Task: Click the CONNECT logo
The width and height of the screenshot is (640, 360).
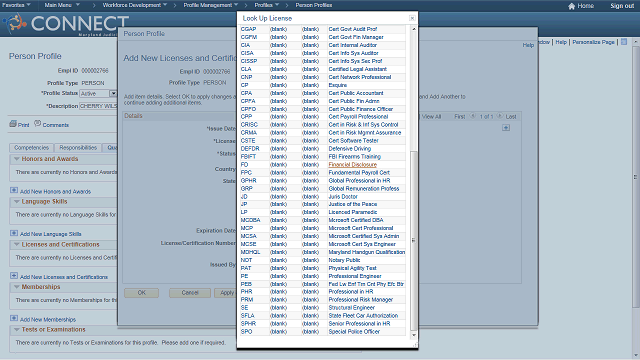Action: pyautogui.click(x=66, y=24)
